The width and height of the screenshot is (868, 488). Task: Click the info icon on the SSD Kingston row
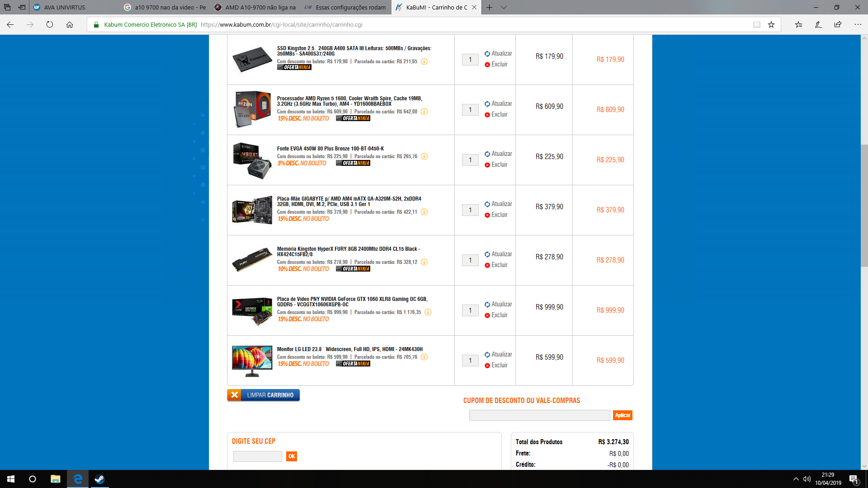[x=424, y=61]
